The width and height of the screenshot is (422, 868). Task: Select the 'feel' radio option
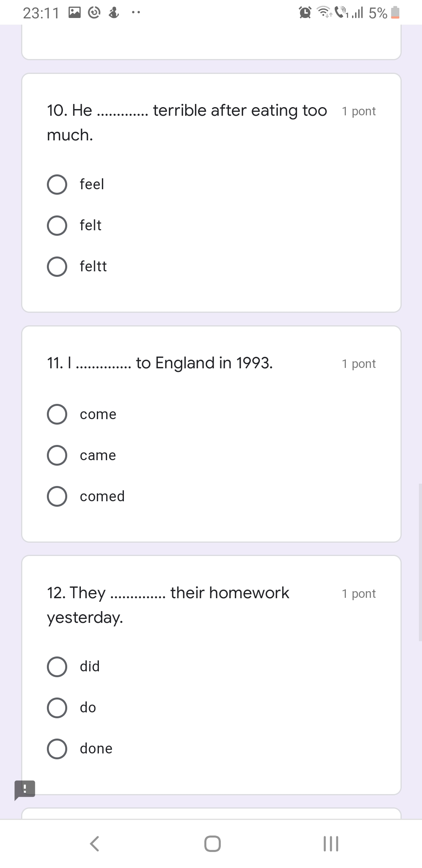[x=57, y=185]
